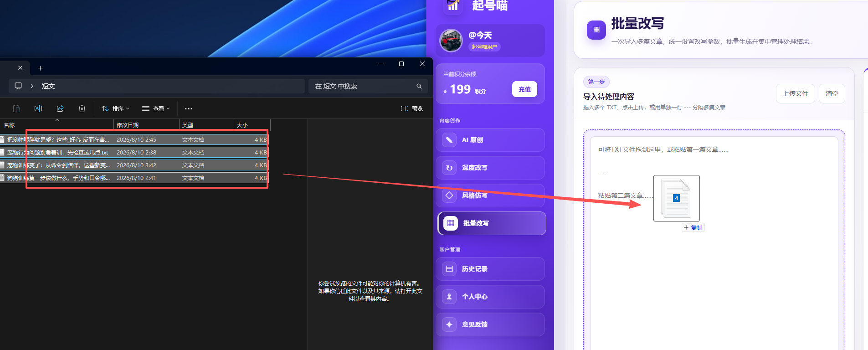Open 深度改写 in sidebar
Image resolution: width=868 pixels, height=350 pixels.
coord(490,168)
